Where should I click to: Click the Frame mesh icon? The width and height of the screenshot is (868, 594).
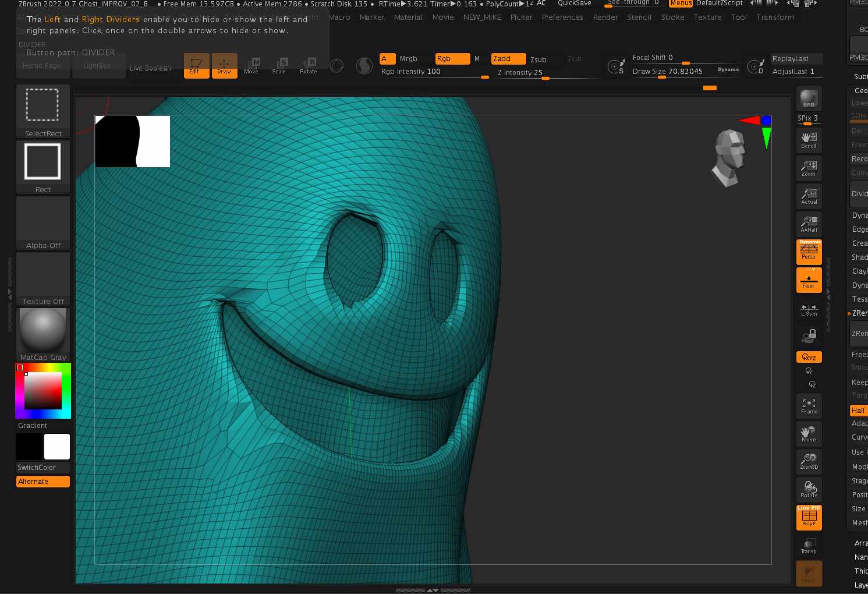point(809,406)
